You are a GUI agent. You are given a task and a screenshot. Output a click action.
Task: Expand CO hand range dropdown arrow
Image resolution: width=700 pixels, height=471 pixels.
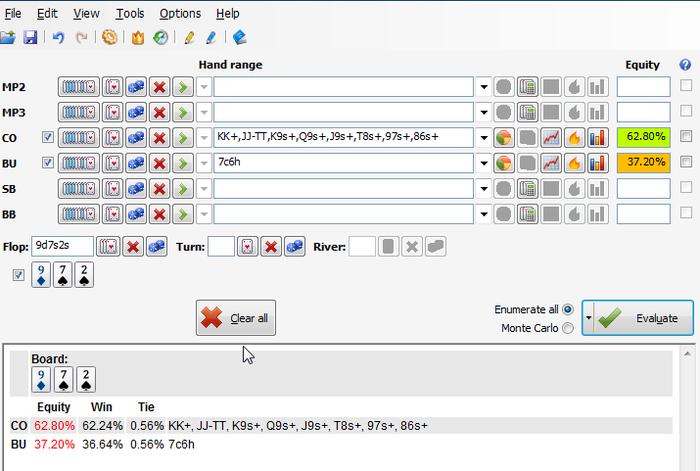point(483,138)
